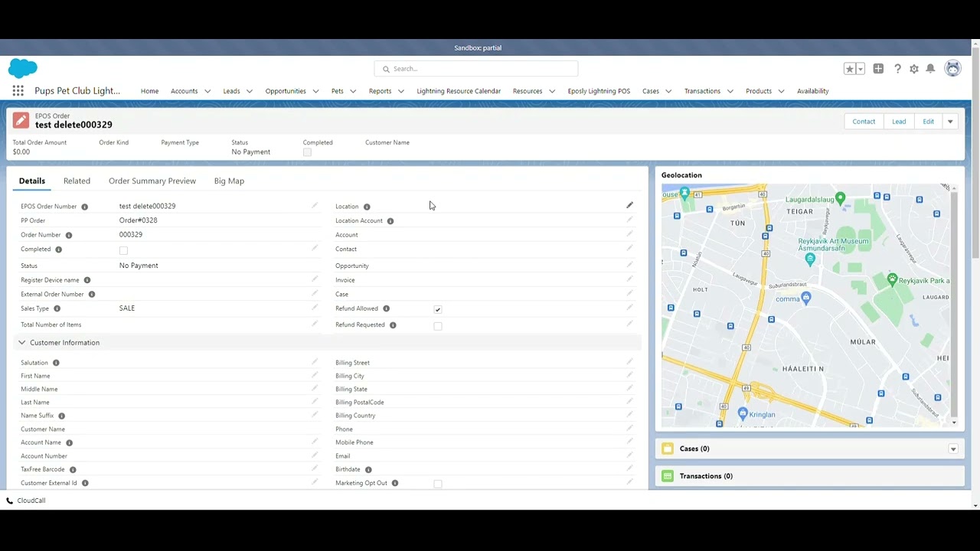Switch to the Order Summary Preview tab
This screenshot has width=980, height=551.
point(152,181)
